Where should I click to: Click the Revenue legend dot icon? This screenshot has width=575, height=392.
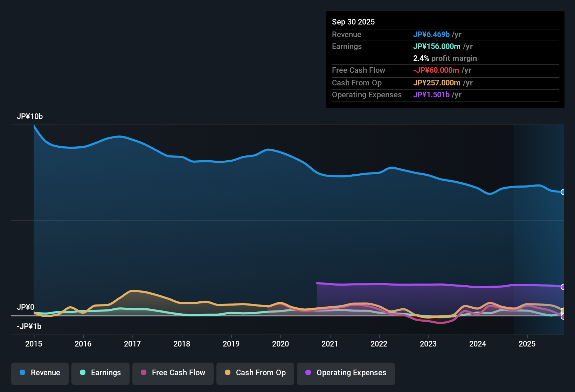(x=22, y=373)
